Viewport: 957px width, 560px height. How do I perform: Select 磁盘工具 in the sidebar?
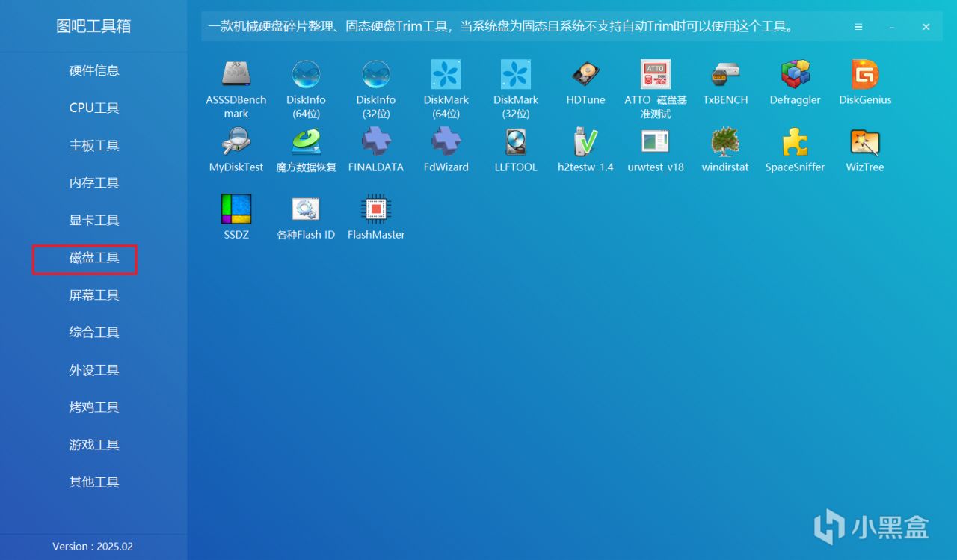tap(94, 258)
